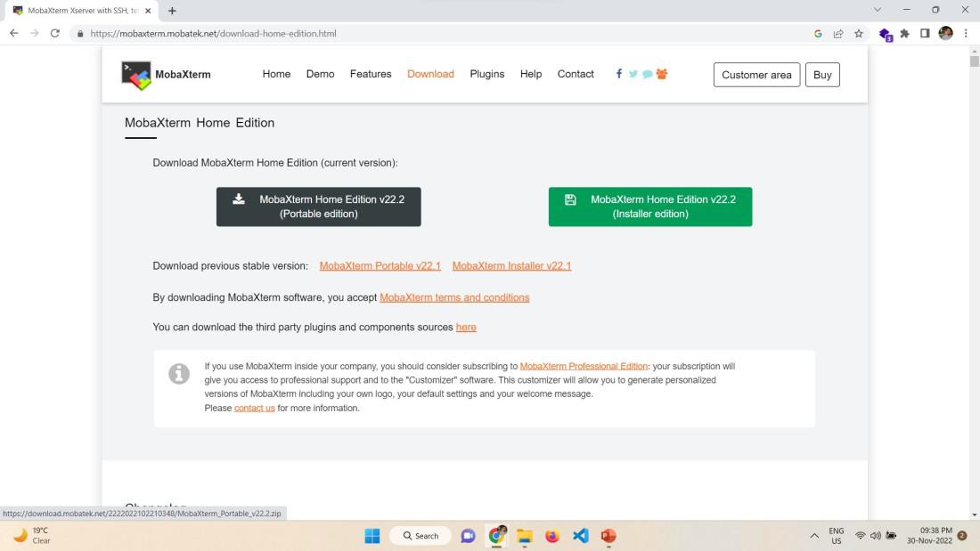
Task: Open the weather widget
Action: pos(32,536)
